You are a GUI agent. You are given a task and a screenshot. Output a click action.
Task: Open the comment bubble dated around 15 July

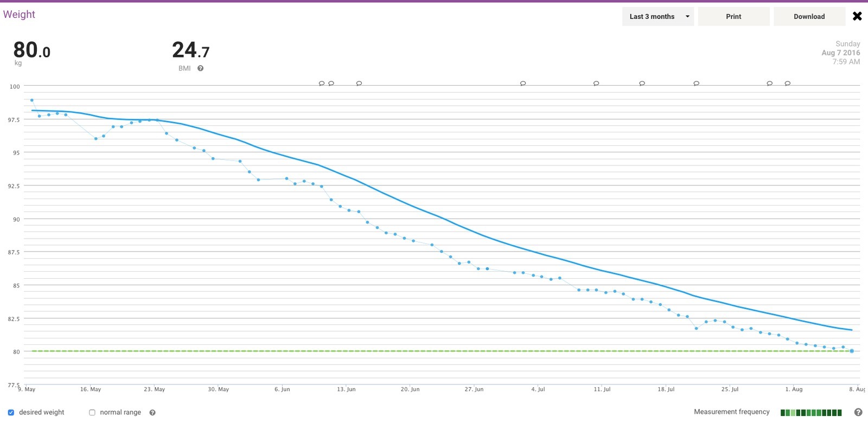[x=642, y=84]
